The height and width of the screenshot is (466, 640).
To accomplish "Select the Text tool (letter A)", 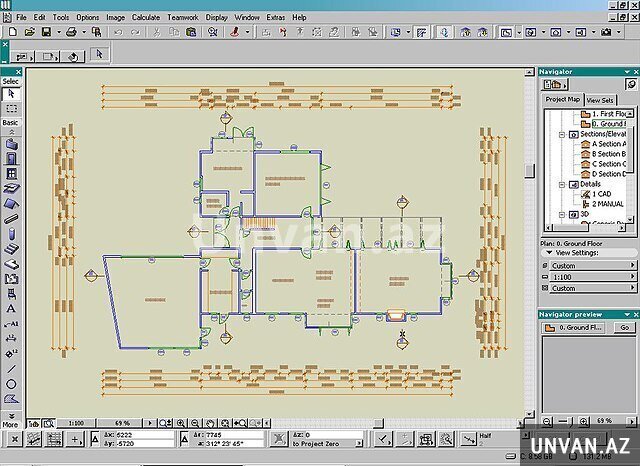I will (11, 309).
